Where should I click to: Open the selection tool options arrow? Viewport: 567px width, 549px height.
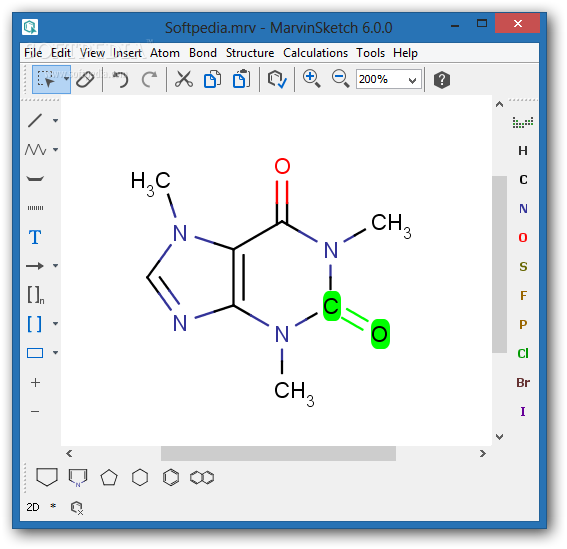click(66, 79)
